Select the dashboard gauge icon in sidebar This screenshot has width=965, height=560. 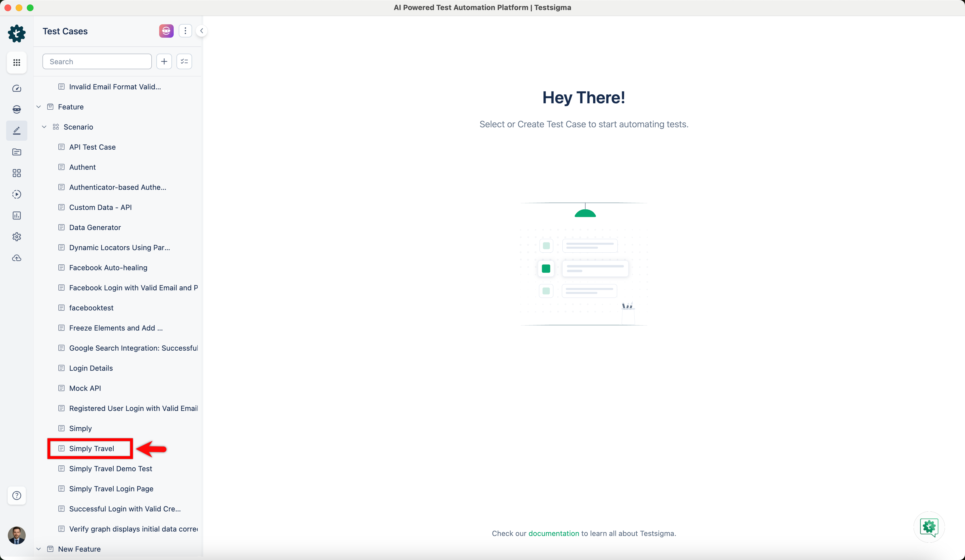(16, 88)
